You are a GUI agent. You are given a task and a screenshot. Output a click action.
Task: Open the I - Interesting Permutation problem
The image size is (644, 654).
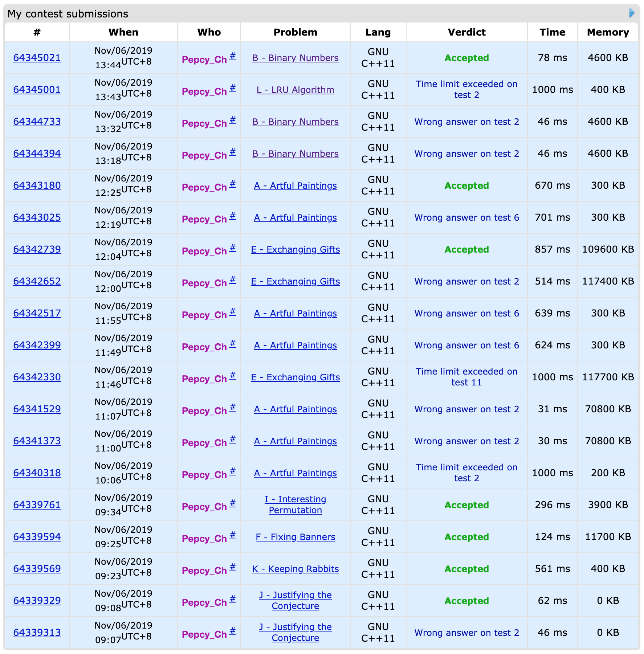295,505
